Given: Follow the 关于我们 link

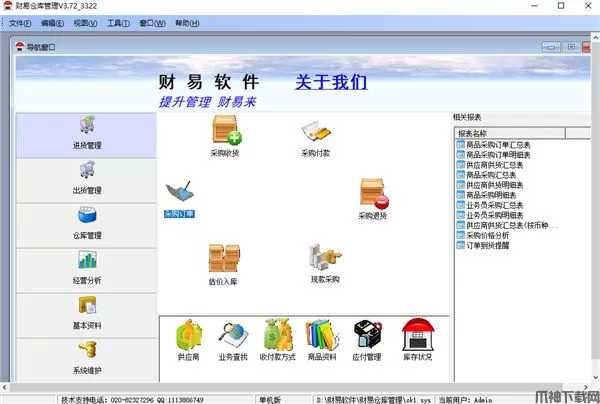Looking at the screenshot, I should [x=331, y=82].
